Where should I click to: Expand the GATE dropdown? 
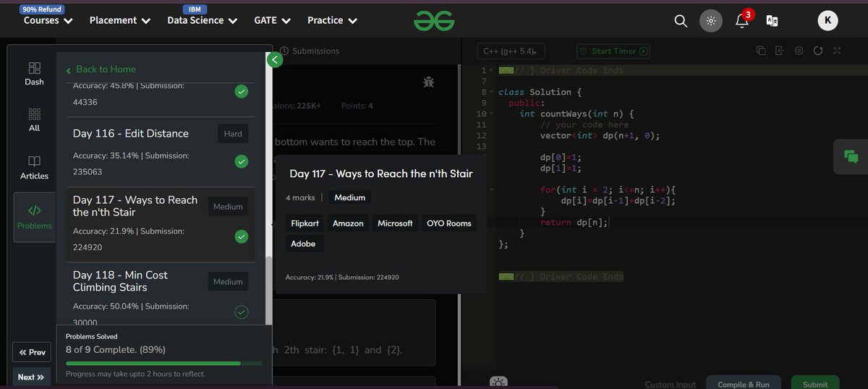pyautogui.click(x=272, y=20)
